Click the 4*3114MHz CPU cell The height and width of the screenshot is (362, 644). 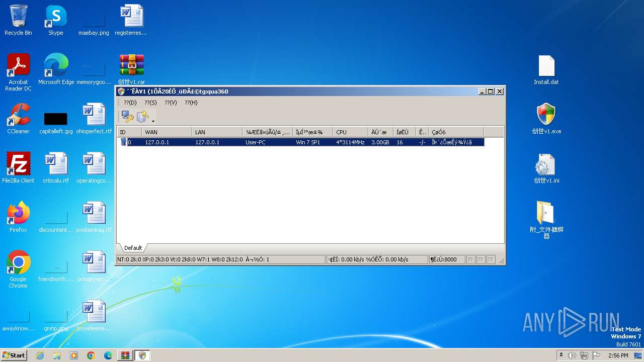(350, 142)
